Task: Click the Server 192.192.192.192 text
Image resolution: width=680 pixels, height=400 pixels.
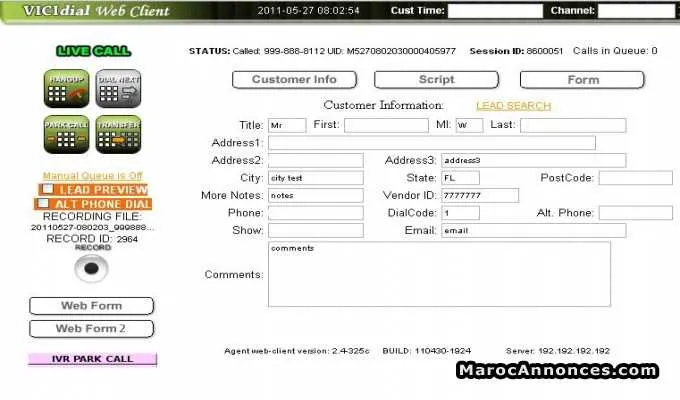Action: click(558, 351)
